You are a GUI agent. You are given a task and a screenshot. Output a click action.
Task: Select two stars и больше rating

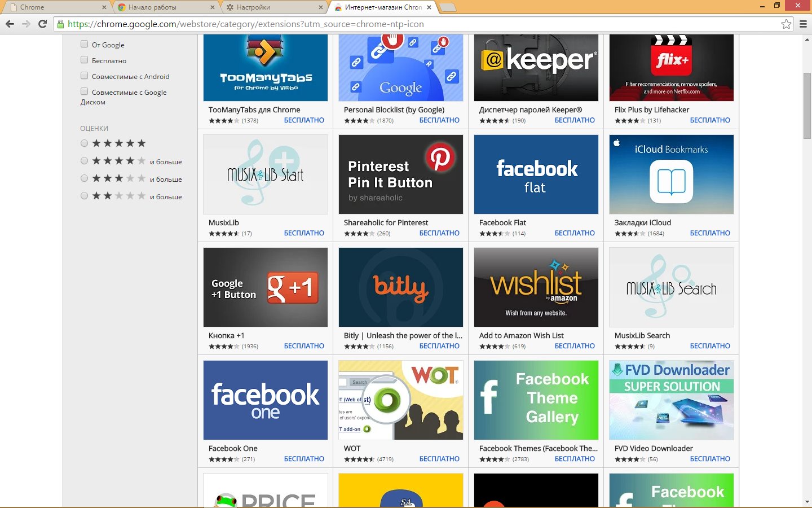coord(84,196)
